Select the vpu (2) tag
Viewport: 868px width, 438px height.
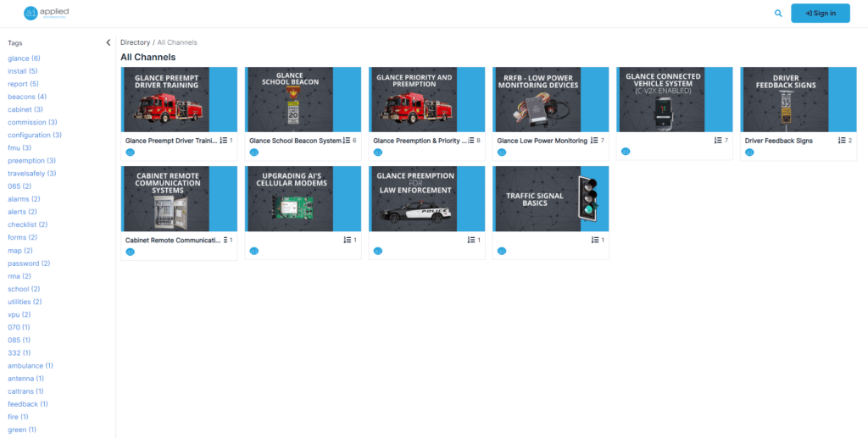[x=19, y=314]
